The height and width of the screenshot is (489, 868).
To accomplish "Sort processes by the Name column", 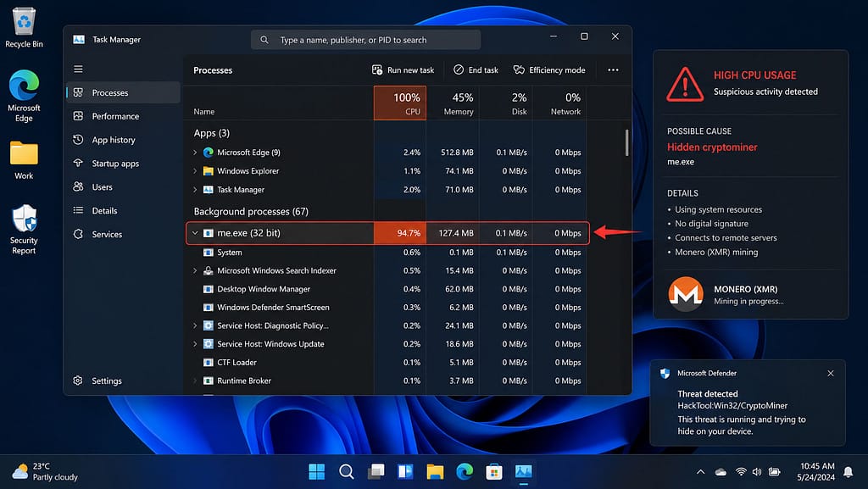I will coord(203,111).
